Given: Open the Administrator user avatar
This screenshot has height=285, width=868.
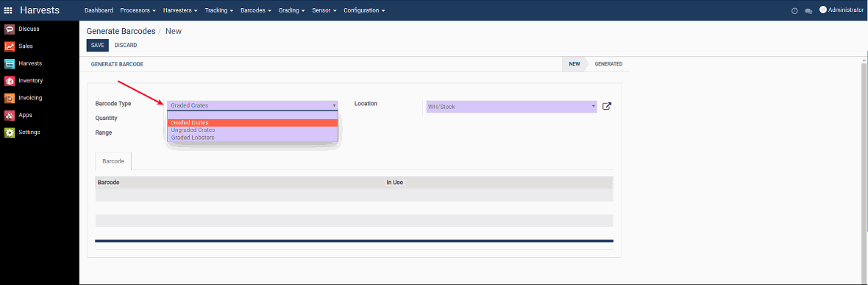Looking at the screenshot, I should [822, 10].
